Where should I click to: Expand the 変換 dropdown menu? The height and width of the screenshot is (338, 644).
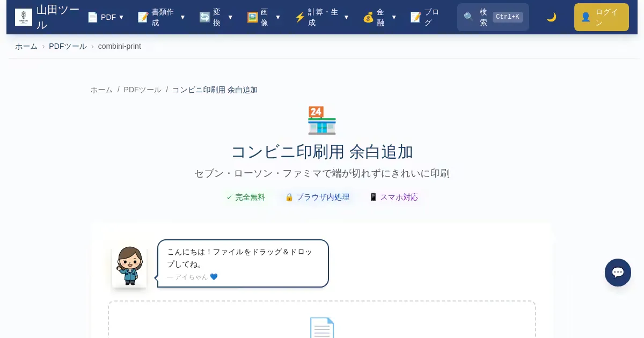216,17
